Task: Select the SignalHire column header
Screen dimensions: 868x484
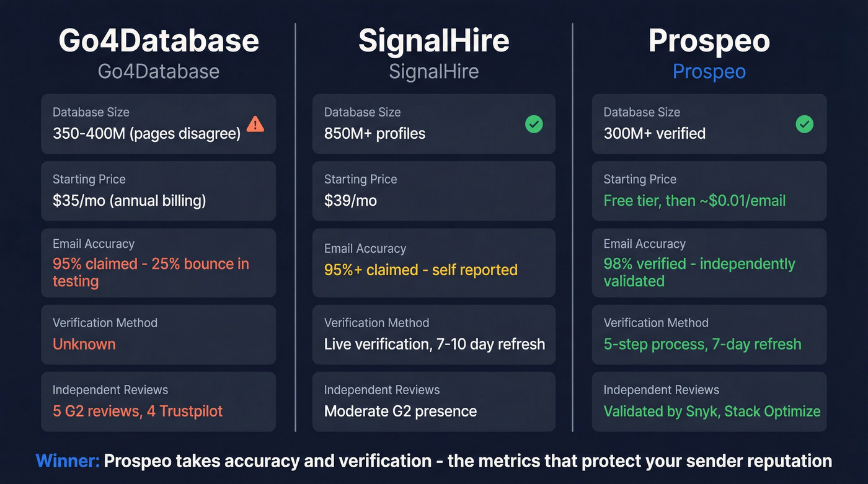Action: pyautogui.click(x=433, y=40)
